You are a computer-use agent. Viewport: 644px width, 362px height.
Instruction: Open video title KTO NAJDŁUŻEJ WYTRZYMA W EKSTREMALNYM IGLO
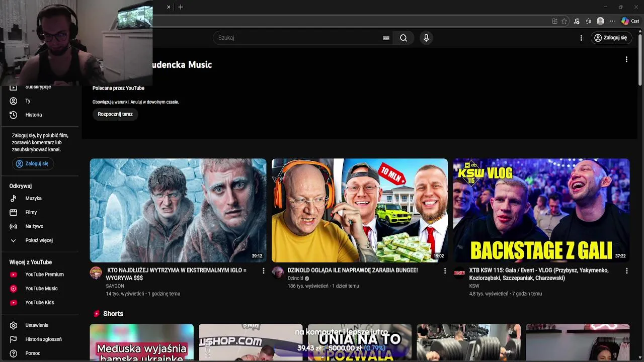click(176, 274)
